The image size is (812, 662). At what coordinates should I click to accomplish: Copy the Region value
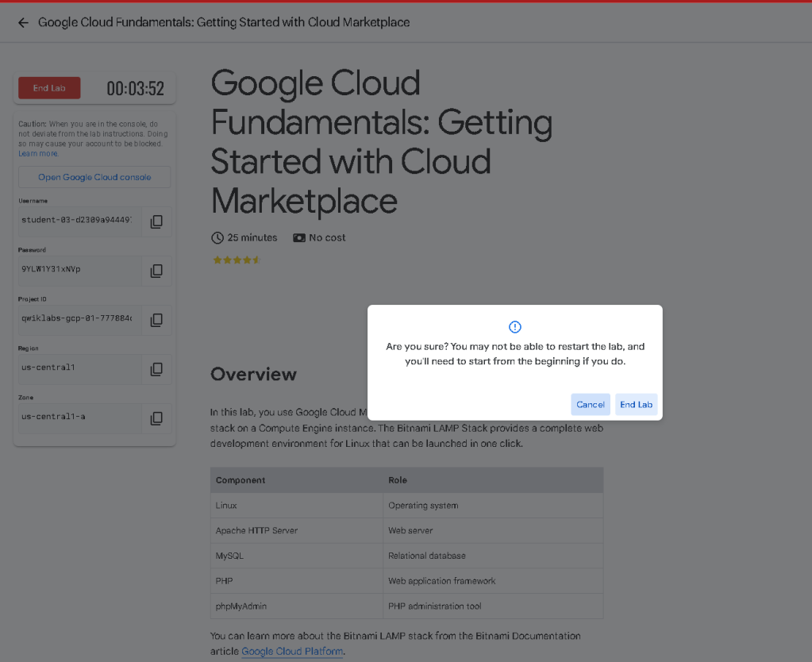156,369
